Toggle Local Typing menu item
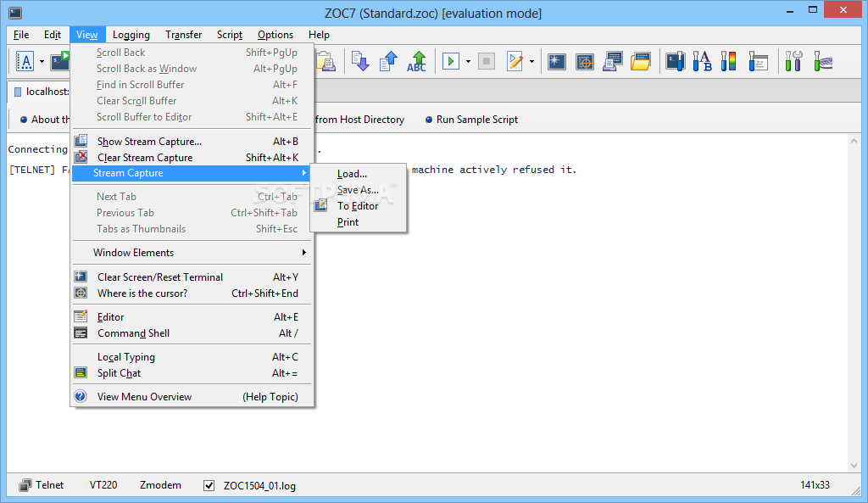This screenshot has height=503, width=868. tap(192, 357)
